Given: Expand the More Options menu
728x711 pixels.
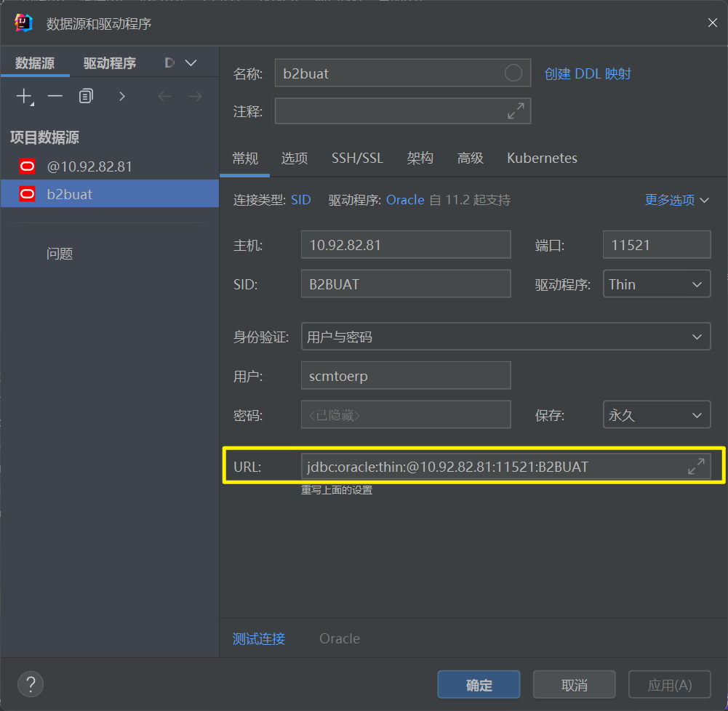Looking at the screenshot, I should (676, 200).
